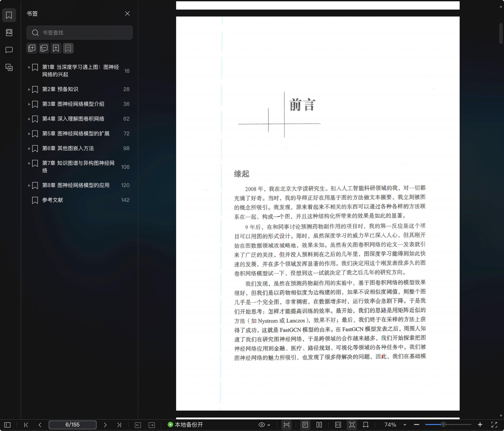This screenshot has width=504, height=431.
Task: Click the page number field 6/155
Action: (72, 425)
